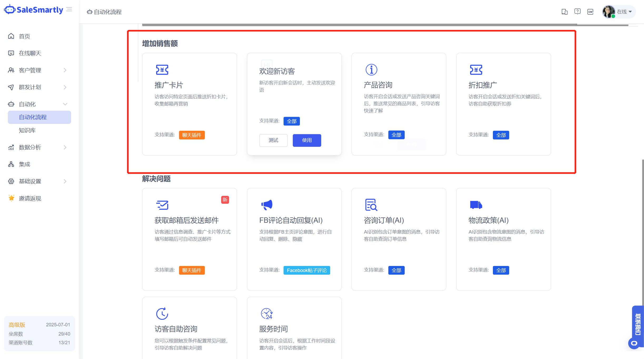Viewport: 644px width, 359px height.
Task: Click the orange 聊天插件 tag on 推广卡片
Action: 192,135
